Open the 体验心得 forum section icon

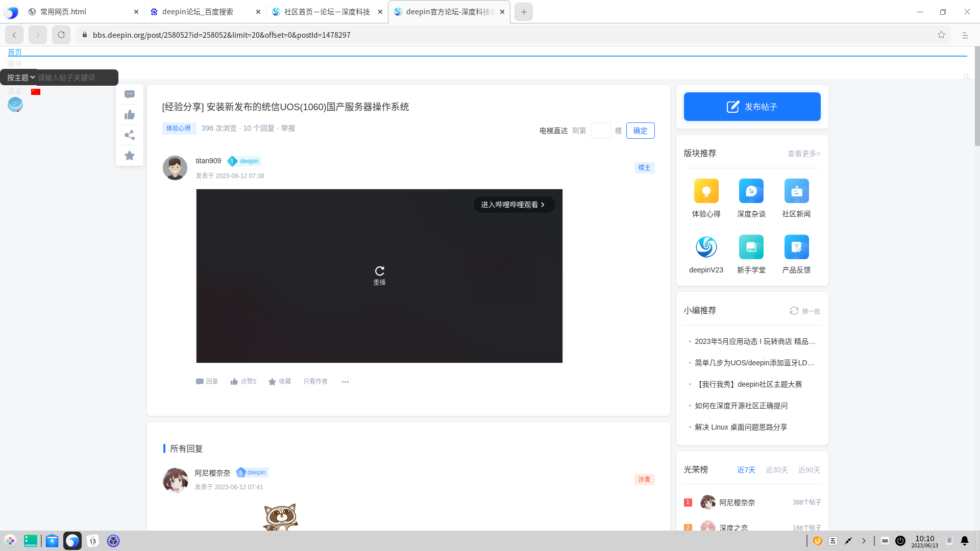706,191
